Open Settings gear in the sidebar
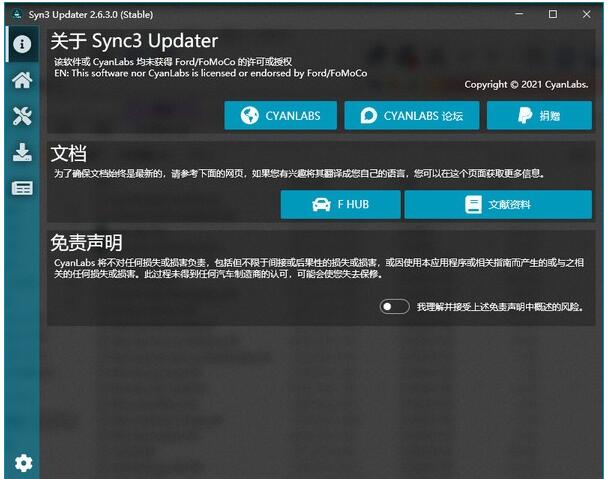Screen dimensions: 608x479 (x=23, y=463)
